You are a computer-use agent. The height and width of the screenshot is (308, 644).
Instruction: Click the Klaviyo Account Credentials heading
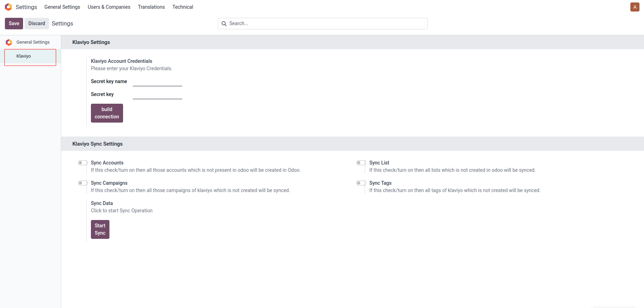coord(122,61)
